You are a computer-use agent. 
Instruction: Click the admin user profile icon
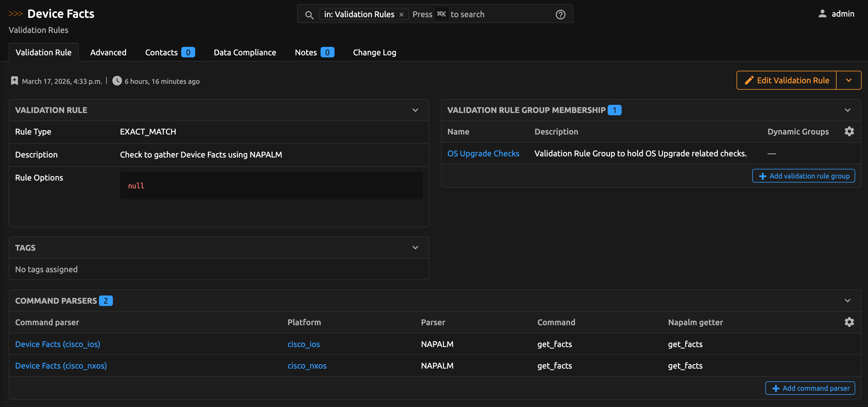click(x=822, y=14)
